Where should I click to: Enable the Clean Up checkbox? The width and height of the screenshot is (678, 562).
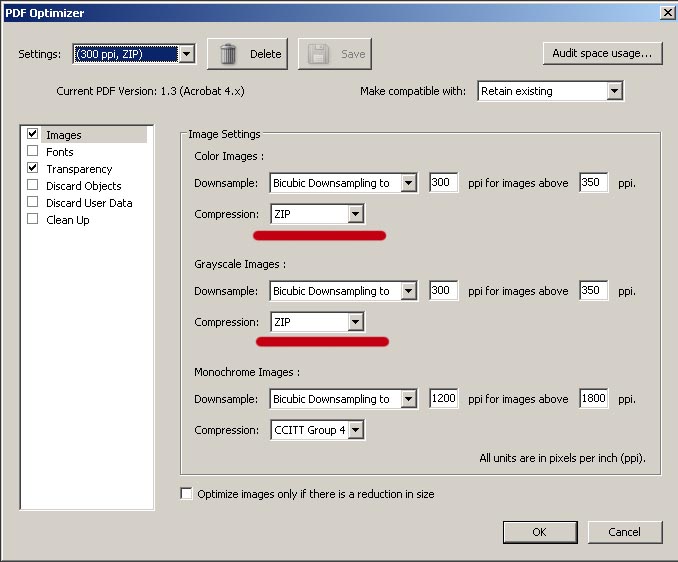pyautogui.click(x=32, y=219)
